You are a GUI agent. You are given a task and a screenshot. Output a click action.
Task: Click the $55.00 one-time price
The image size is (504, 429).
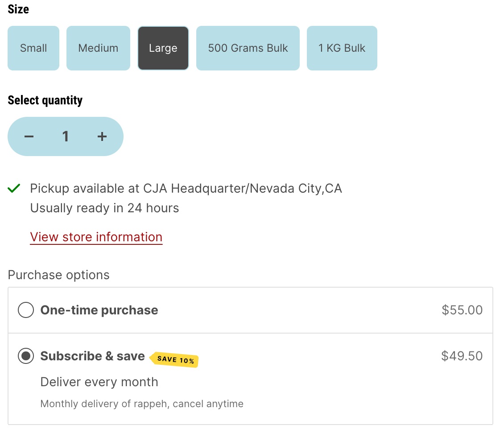click(462, 310)
